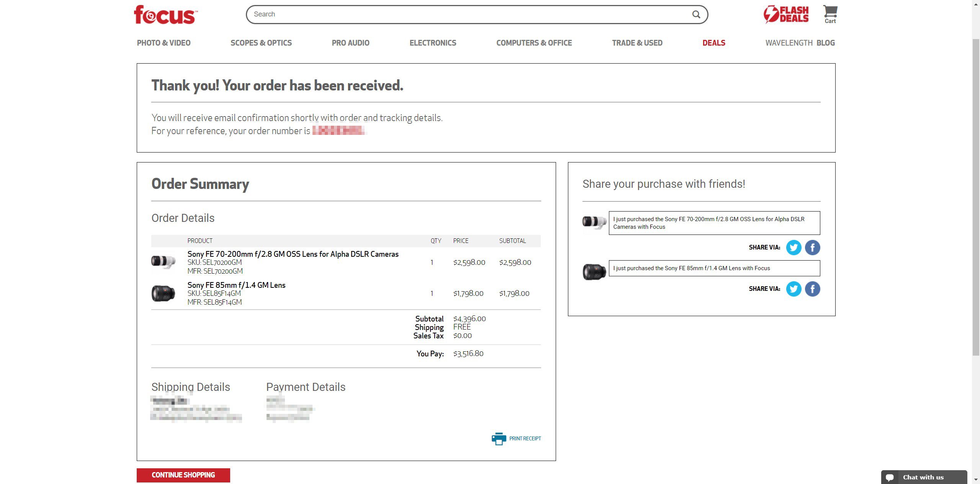980x484 pixels.
Task: Click the $2,598.00 price cell
Action: pyautogui.click(x=469, y=263)
